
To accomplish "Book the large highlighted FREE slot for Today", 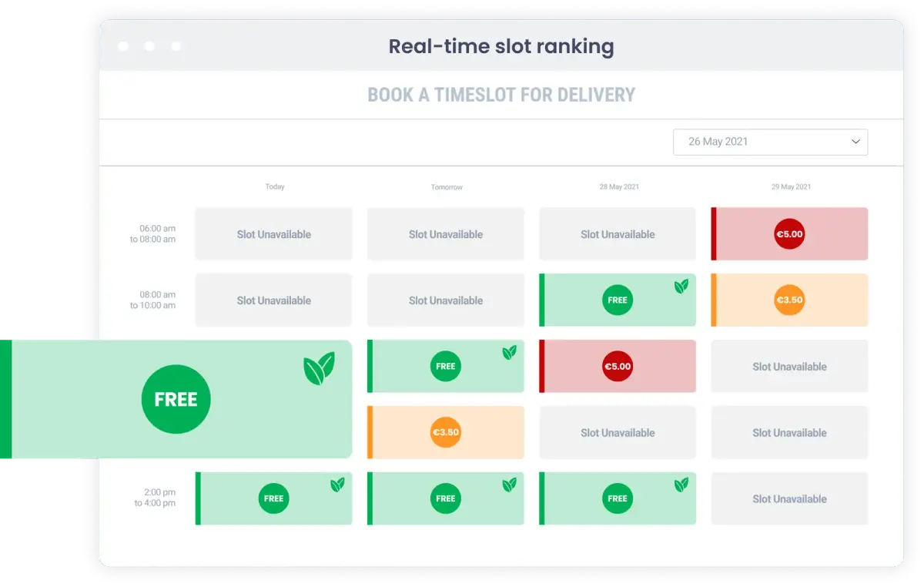I will pyautogui.click(x=176, y=399).
